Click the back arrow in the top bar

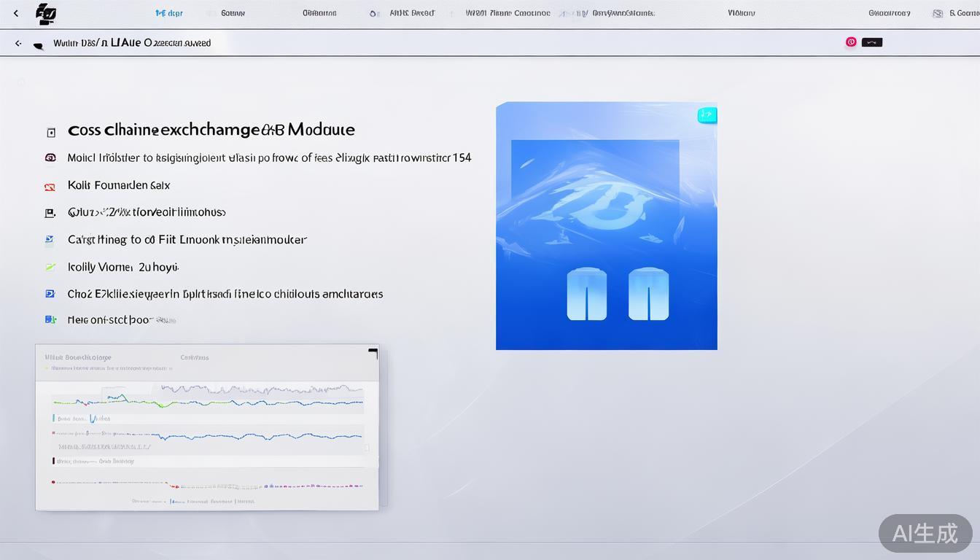point(16,13)
